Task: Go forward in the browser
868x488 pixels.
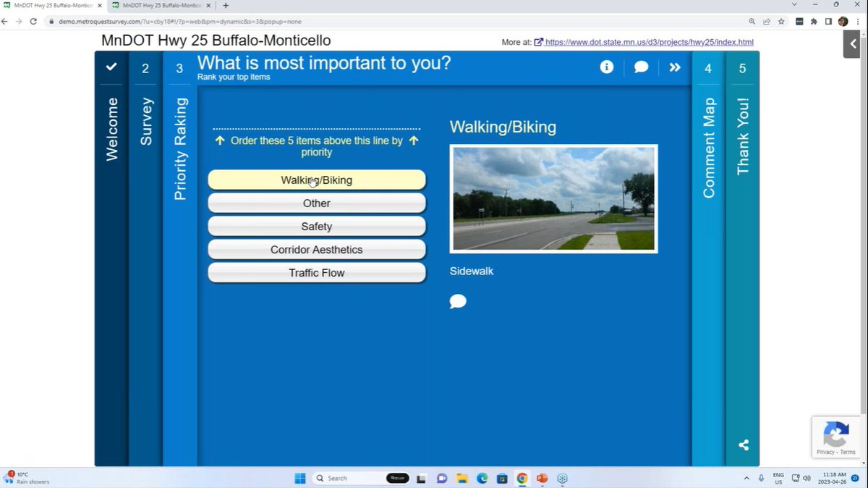Action: pyautogui.click(x=20, y=22)
